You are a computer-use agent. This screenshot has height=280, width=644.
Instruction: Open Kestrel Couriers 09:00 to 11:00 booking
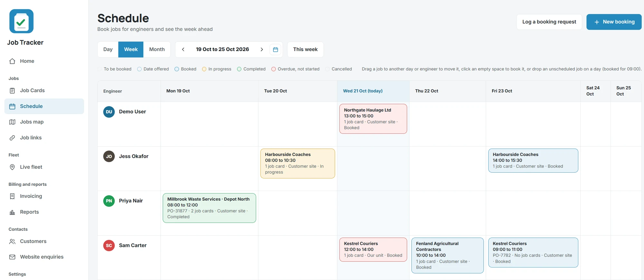533,252
